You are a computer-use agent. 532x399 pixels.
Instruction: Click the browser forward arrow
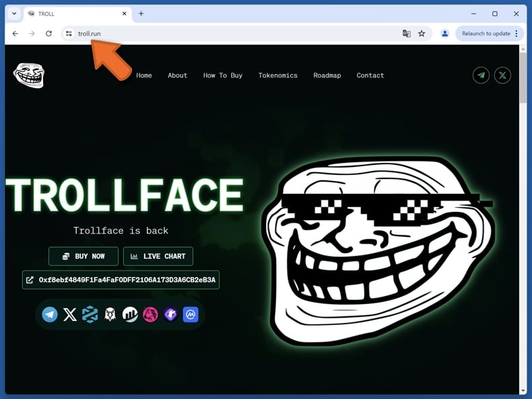(x=32, y=34)
